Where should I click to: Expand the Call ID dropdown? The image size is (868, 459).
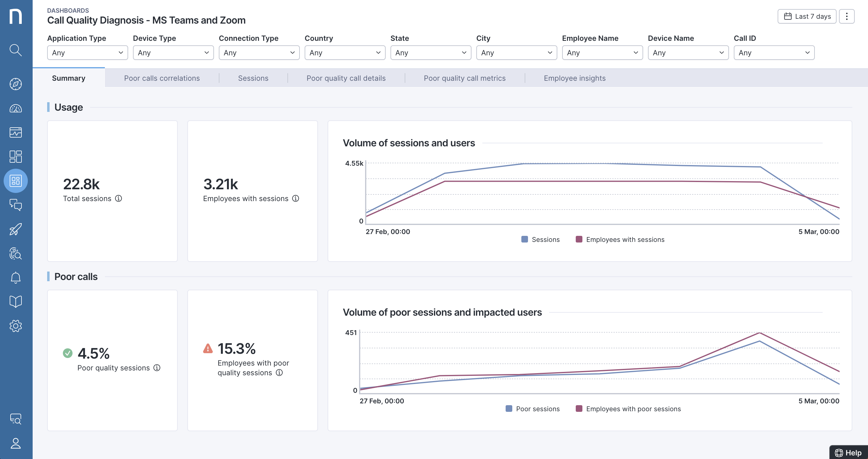tap(774, 53)
